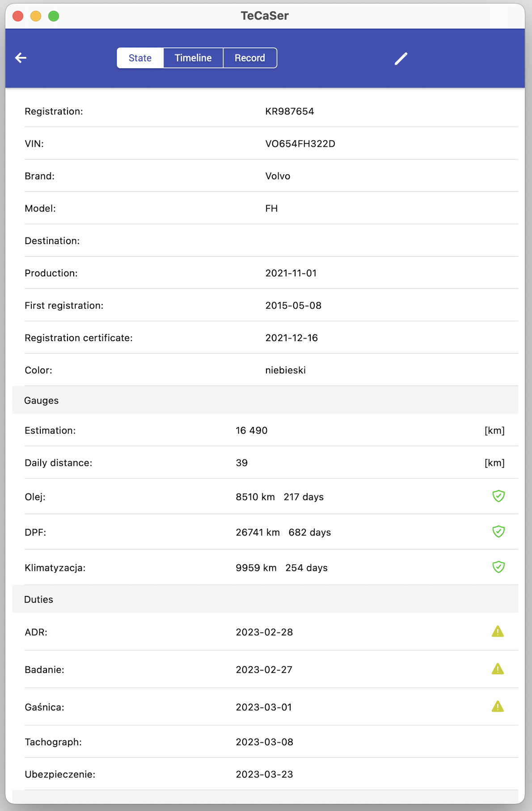Viewport: 532px width, 811px height.
Task: Click the Duties section header
Action: (x=39, y=600)
